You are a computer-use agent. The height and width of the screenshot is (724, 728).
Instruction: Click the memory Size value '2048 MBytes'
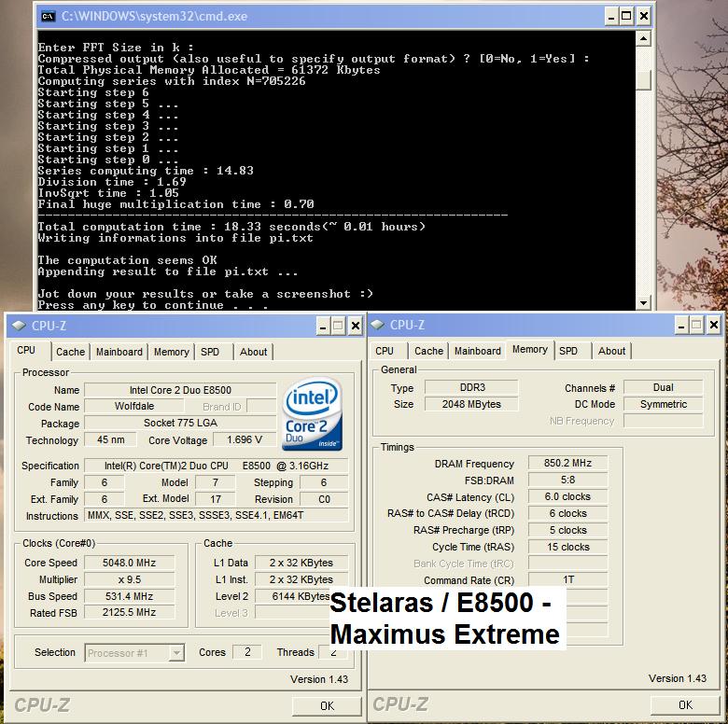[471, 404]
